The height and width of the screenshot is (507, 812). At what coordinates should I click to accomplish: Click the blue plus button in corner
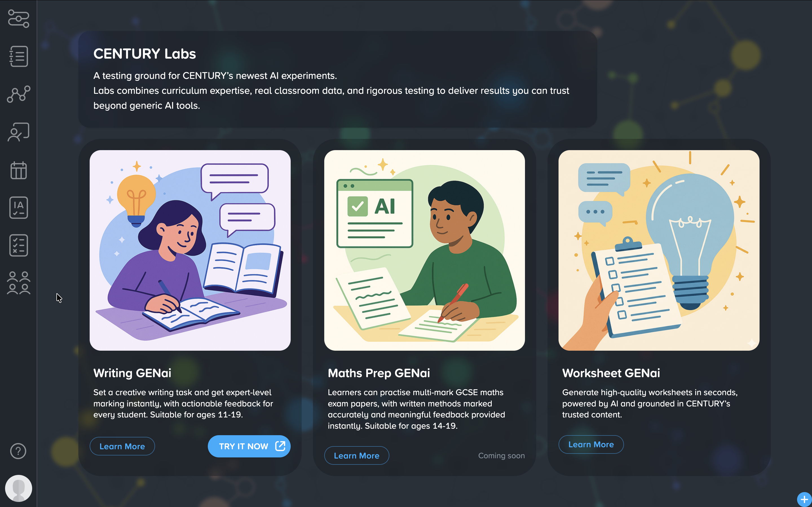point(804,500)
